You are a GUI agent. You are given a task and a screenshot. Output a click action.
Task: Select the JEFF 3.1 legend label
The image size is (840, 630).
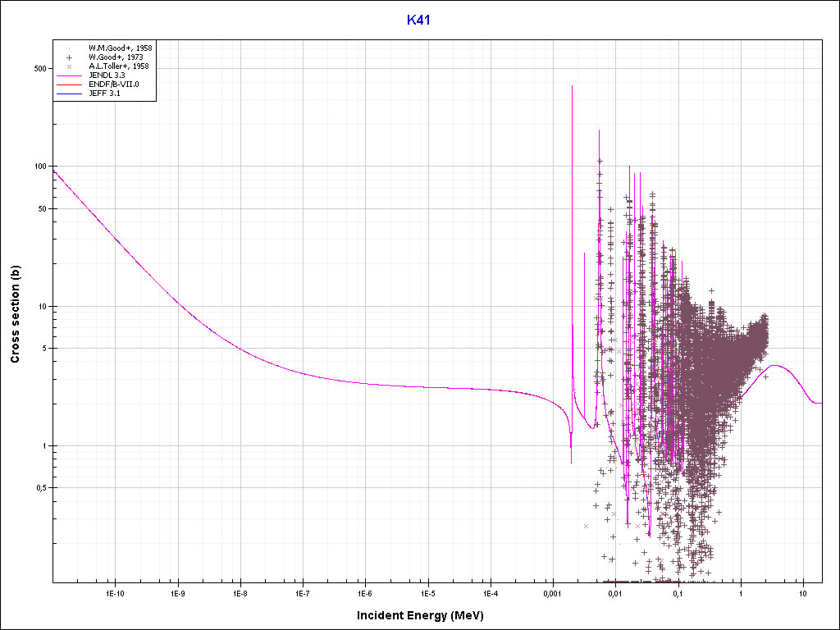(x=104, y=94)
